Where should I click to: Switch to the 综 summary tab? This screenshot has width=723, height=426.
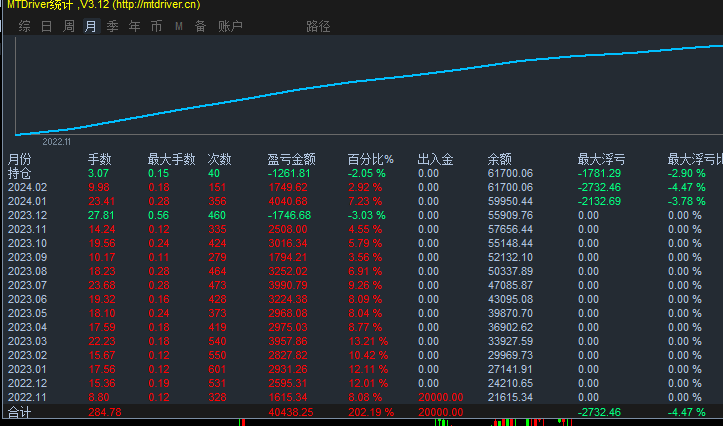pos(24,26)
